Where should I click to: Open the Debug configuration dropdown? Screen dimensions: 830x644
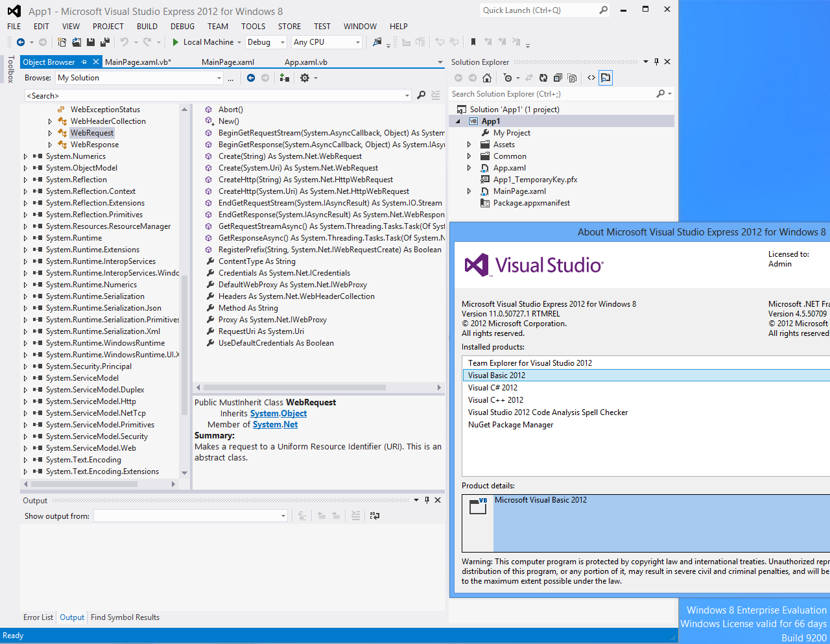click(x=266, y=42)
